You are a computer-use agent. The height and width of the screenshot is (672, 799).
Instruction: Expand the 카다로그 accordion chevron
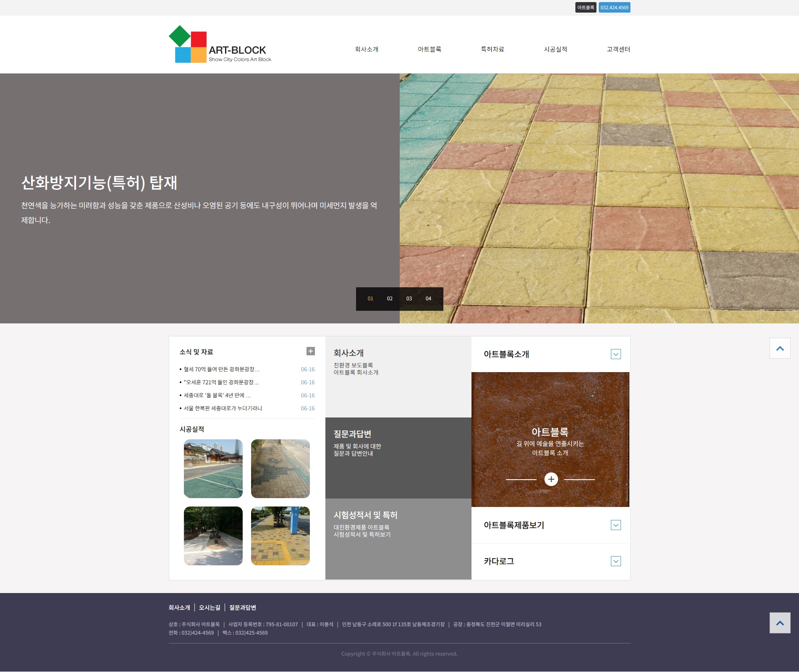click(616, 561)
